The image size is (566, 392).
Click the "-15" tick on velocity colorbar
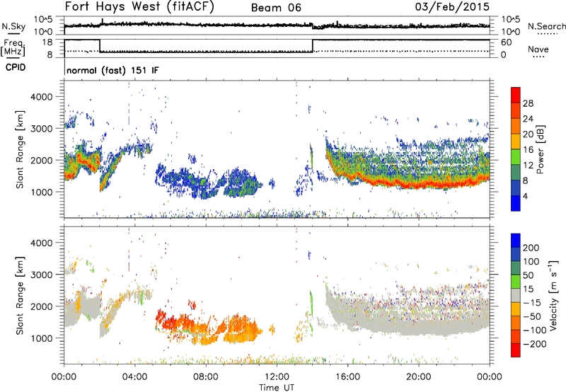(531, 302)
